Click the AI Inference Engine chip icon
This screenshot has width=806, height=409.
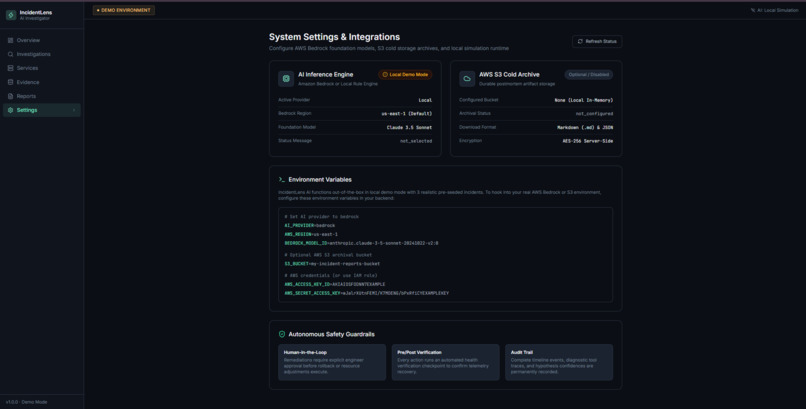(286, 79)
